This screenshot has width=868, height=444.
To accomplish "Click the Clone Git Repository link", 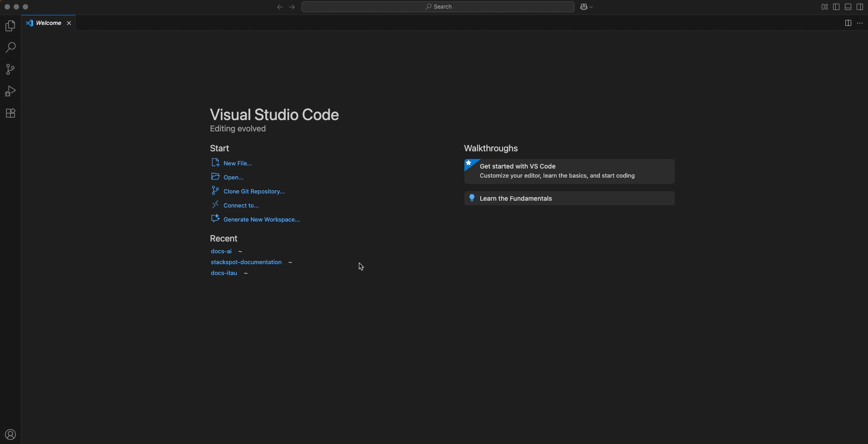I will point(254,192).
